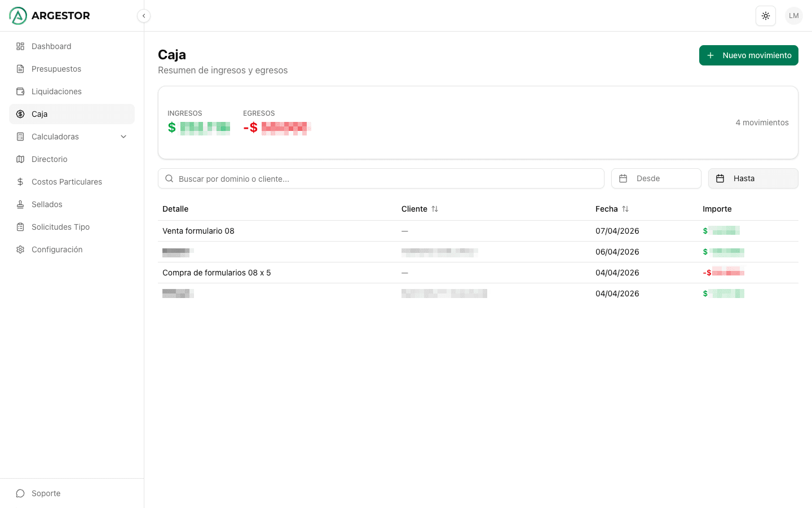Open the Soporte link

[x=46, y=493]
